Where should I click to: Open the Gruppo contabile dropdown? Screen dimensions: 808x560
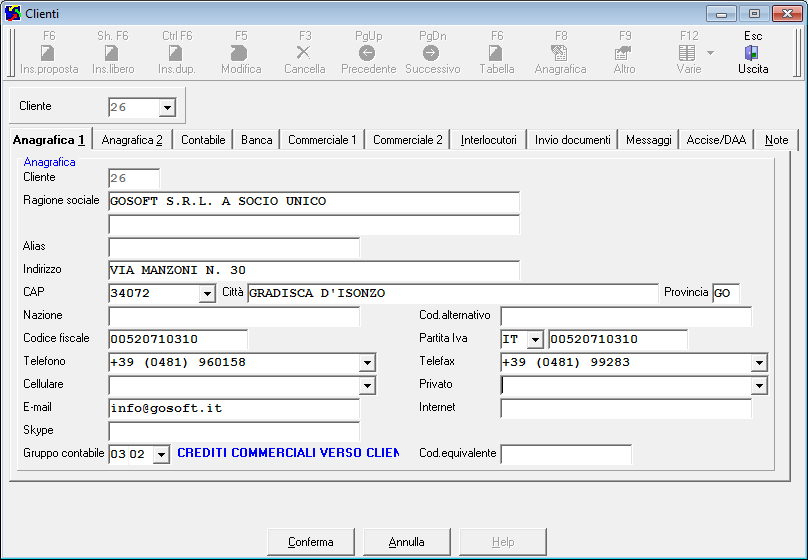(x=161, y=454)
